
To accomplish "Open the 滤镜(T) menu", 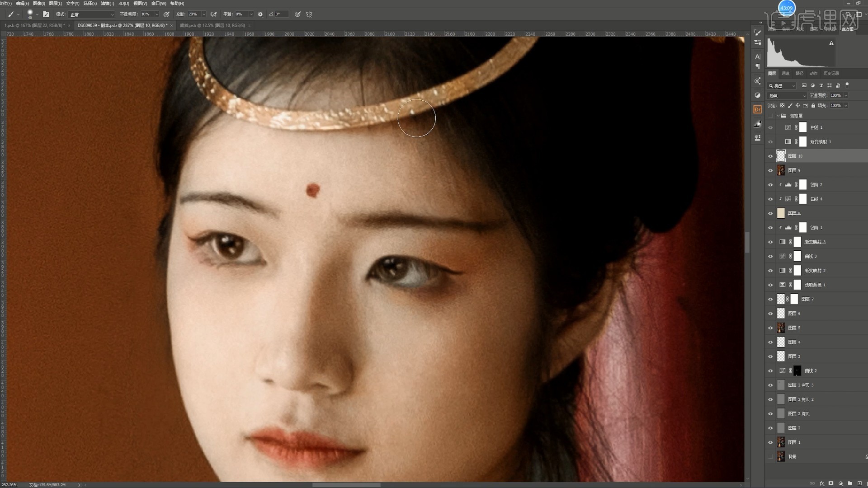I will click(x=108, y=3).
